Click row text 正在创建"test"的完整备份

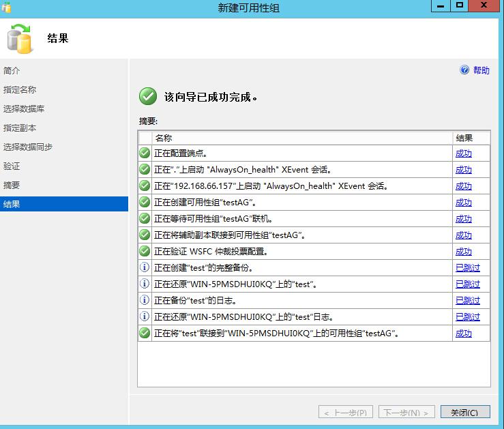203,268
